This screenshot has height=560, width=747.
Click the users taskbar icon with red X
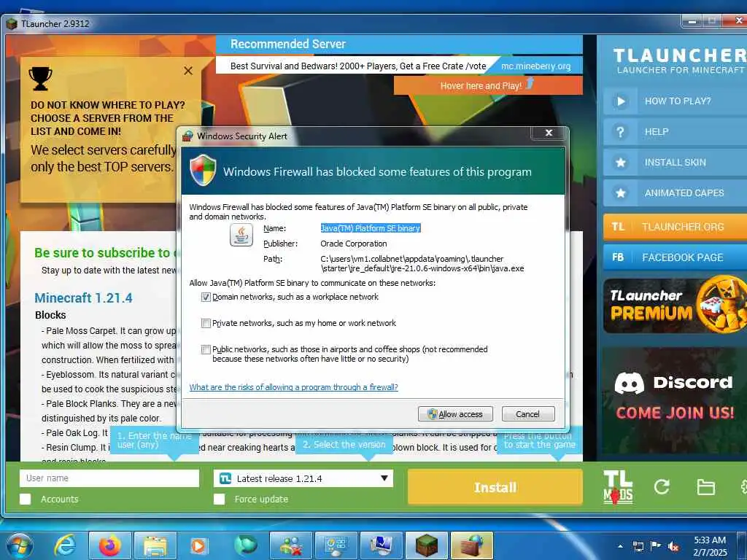290,545
